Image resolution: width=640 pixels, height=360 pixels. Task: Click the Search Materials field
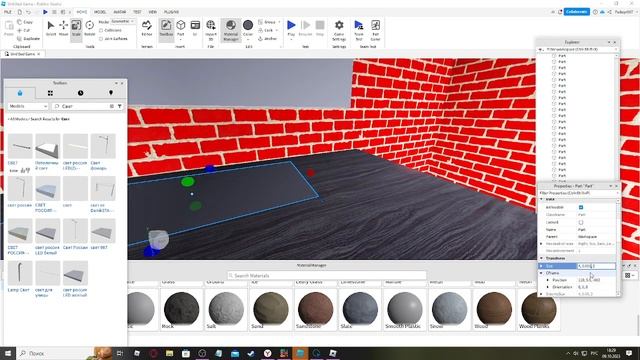click(x=327, y=276)
